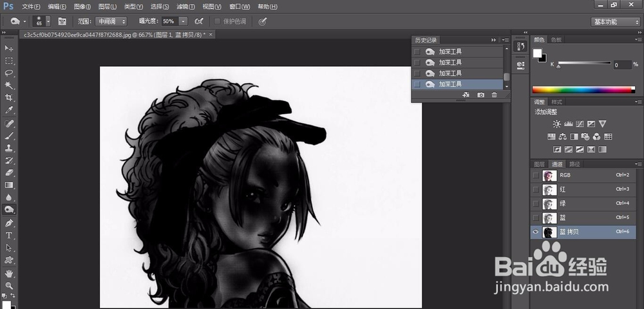Screen dimensions: 644x309
Task: Select the Eyedropper tool
Action: [8, 110]
